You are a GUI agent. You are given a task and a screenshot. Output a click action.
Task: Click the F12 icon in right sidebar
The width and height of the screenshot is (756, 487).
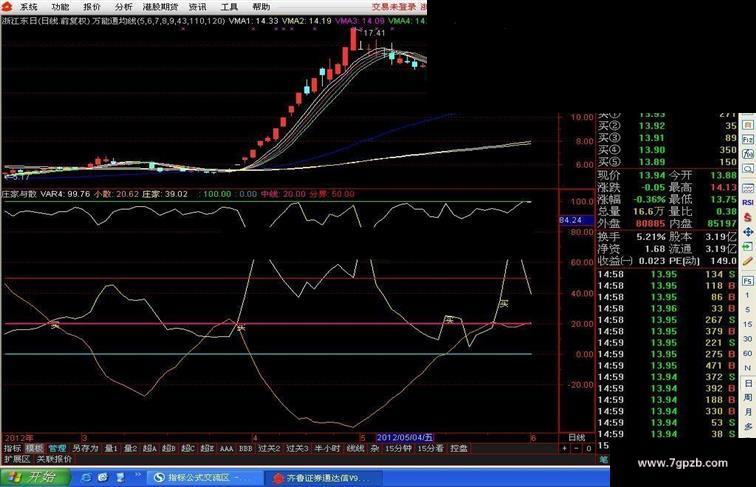747,139
